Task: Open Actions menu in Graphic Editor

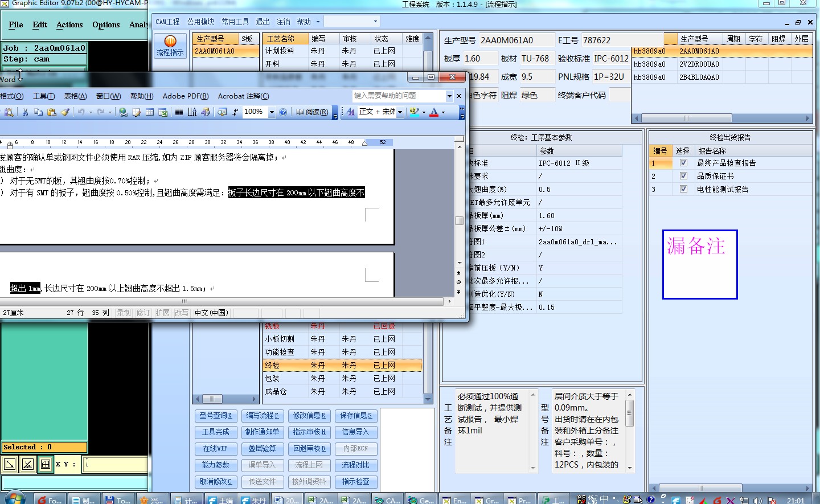Action: [69, 24]
